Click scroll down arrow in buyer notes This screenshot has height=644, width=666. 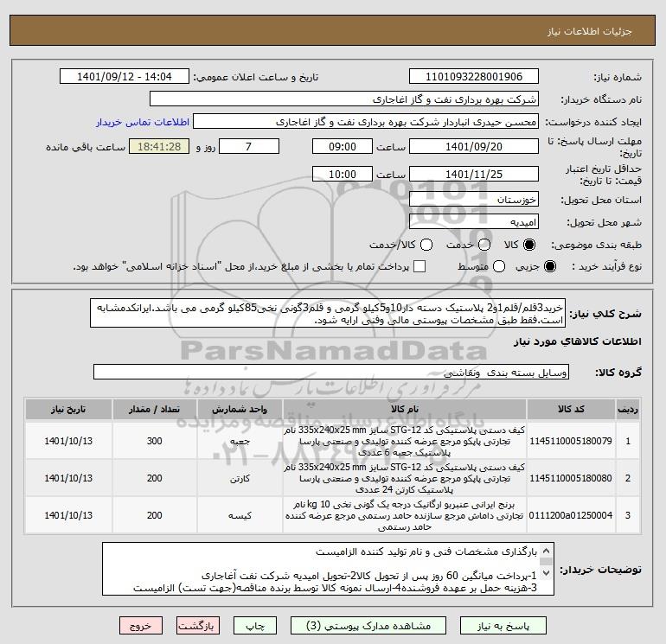pyautogui.click(x=547, y=572)
